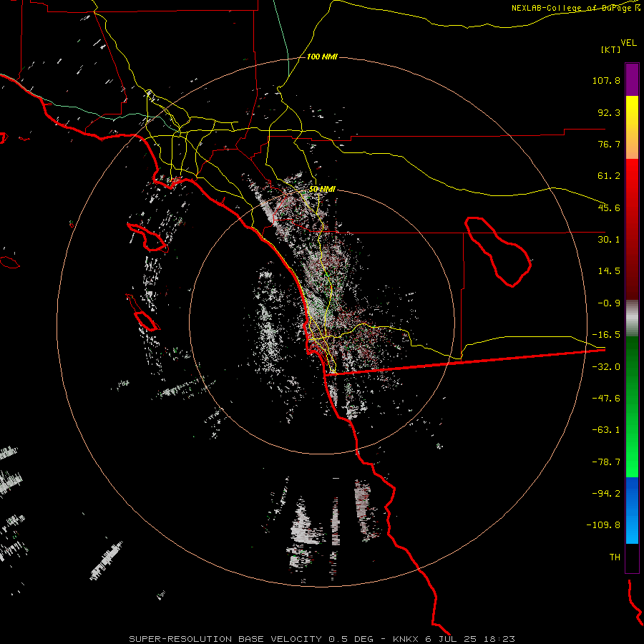Pick the black TH segment of the color bar
This screenshot has width=644, height=644.
point(632,558)
